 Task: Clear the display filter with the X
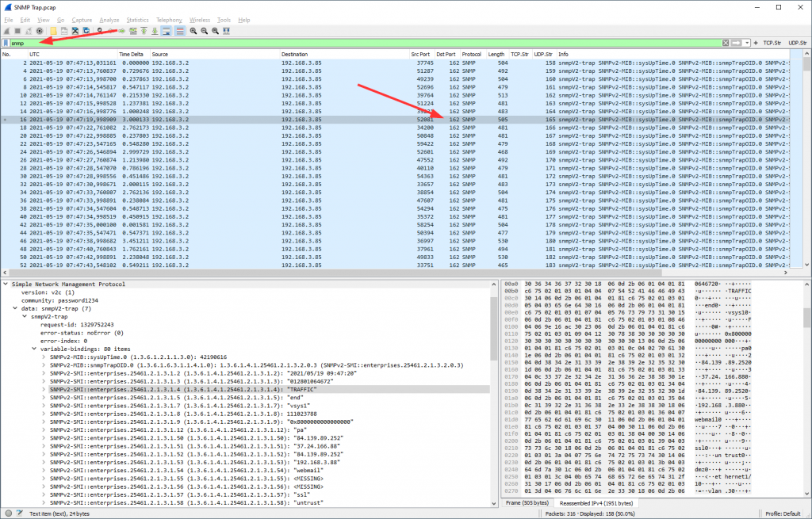point(726,43)
